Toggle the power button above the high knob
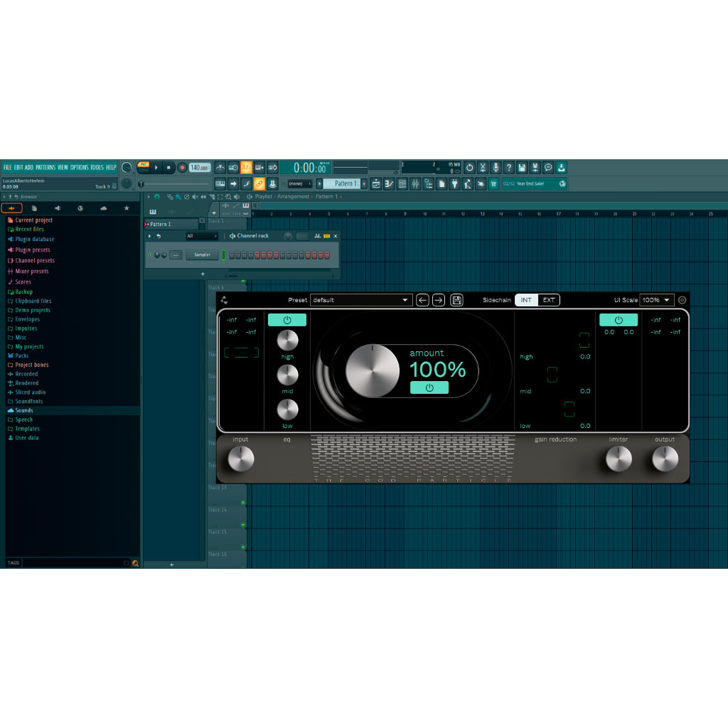Screen dimensions: 728x728 [x=287, y=320]
